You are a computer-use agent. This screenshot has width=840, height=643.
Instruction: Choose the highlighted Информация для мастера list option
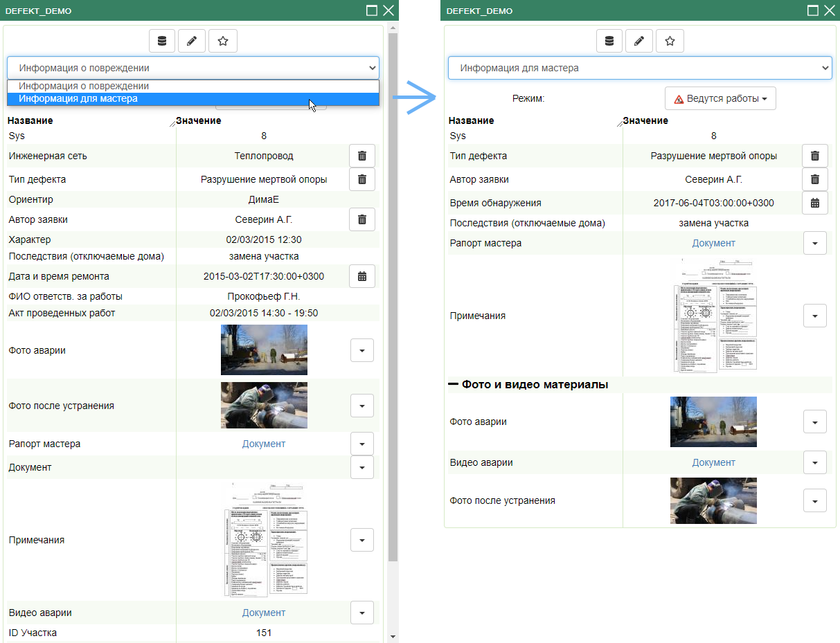click(x=78, y=99)
